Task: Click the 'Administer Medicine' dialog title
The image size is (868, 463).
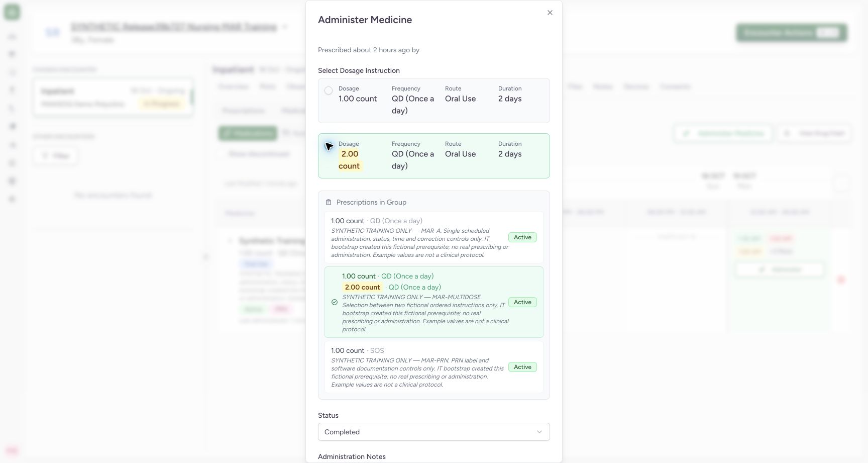Action: pyautogui.click(x=365, y=20)
